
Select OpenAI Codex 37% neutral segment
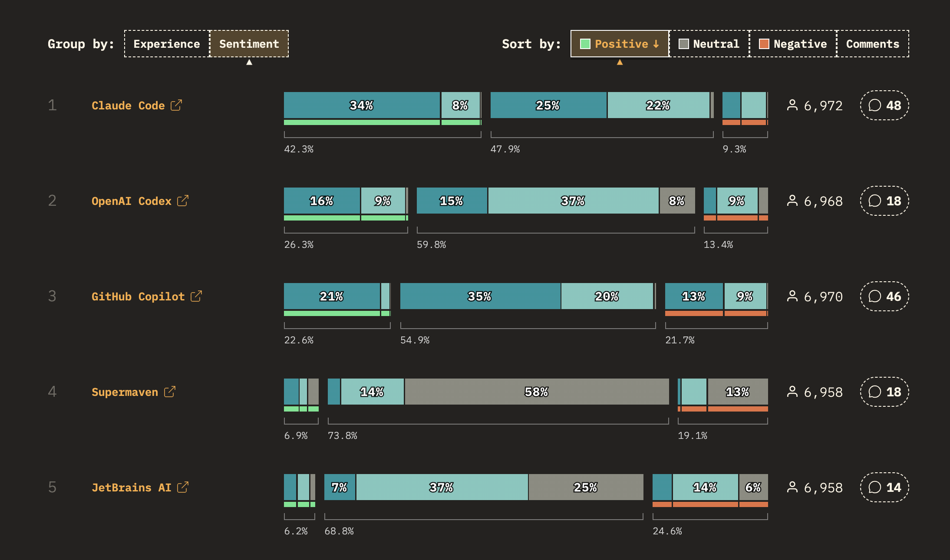[x=573, y=201]
